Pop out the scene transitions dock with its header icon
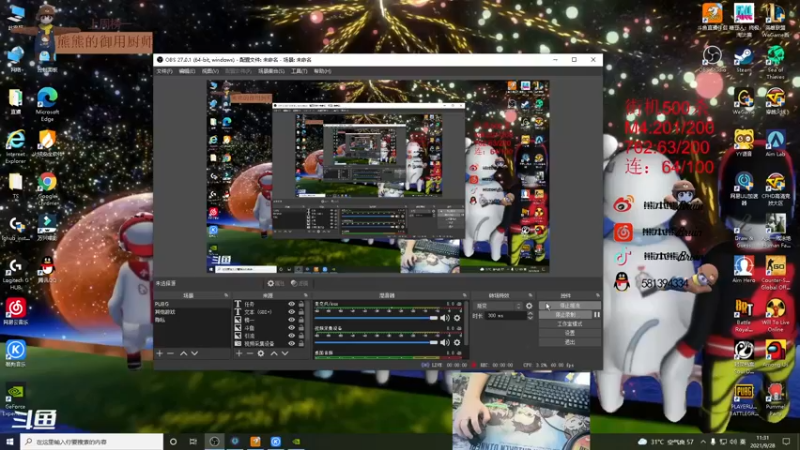Viewport: 800px width, 450px height. pos(530,295)
